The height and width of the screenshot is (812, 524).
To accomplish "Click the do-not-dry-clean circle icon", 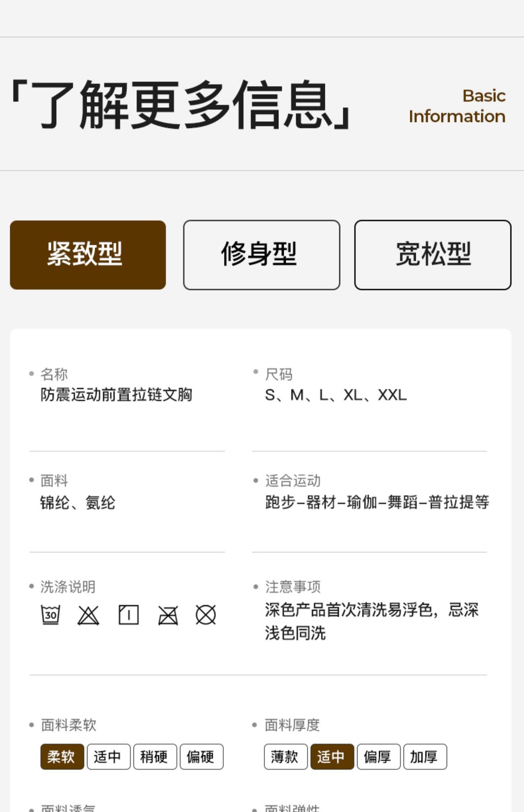I will pyautogui.click(x=206, y=615).
